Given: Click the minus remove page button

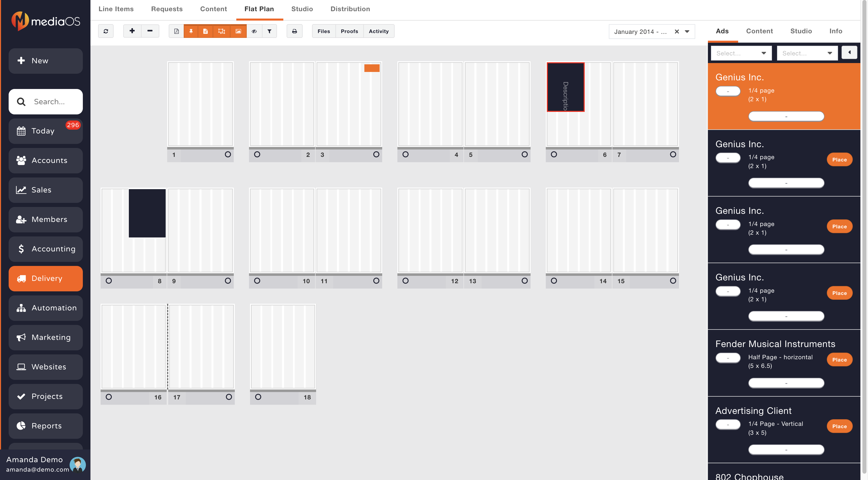Looking at the screenshot, I should tap(150, 31).
